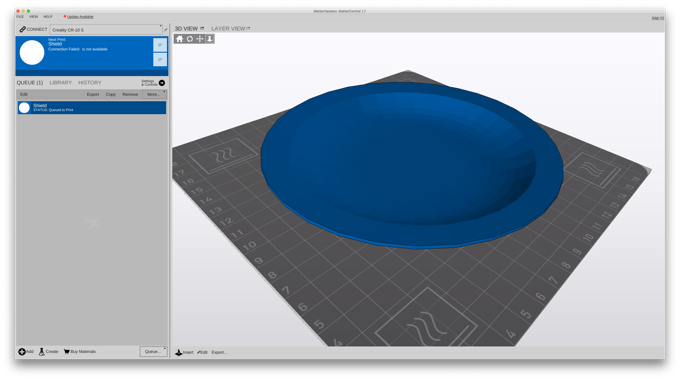The height and width of the screenshot is (380, 680).
Task: Open the printer selection dropdown
Action: pos(106,29)
